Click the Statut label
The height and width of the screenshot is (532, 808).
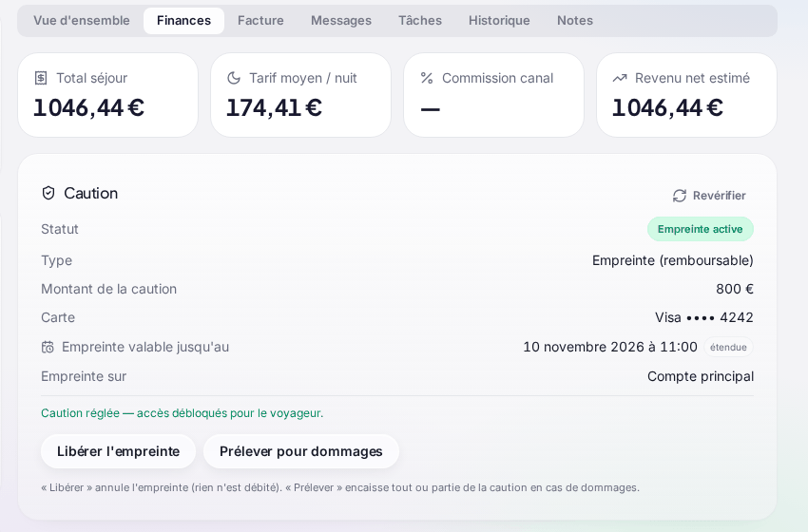[x=60, y=229]
